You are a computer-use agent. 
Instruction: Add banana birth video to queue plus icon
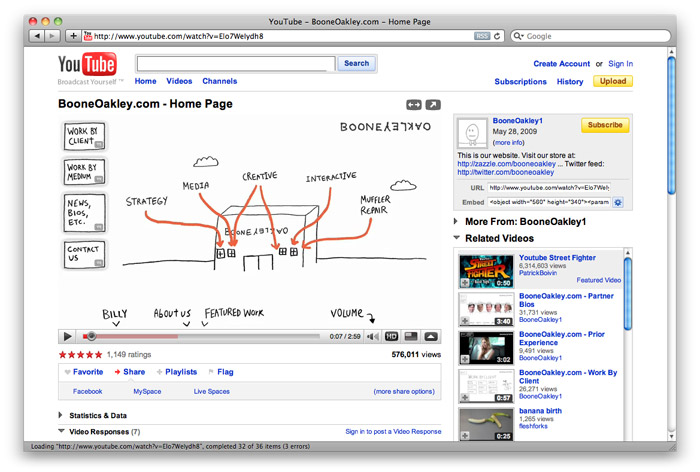point(465,435)
